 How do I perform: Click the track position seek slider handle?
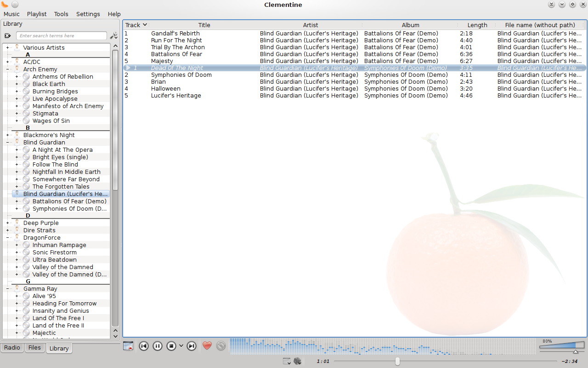[x=397, y=362]
